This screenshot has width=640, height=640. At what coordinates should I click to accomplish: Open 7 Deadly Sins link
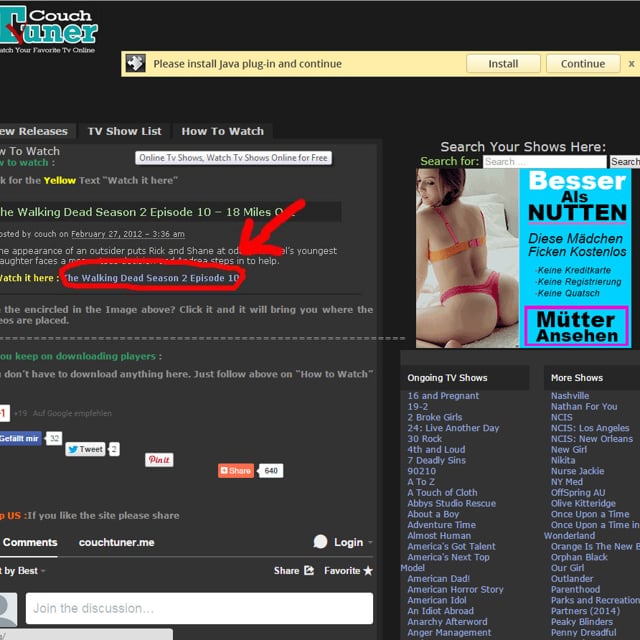click(x=436, y=460)
